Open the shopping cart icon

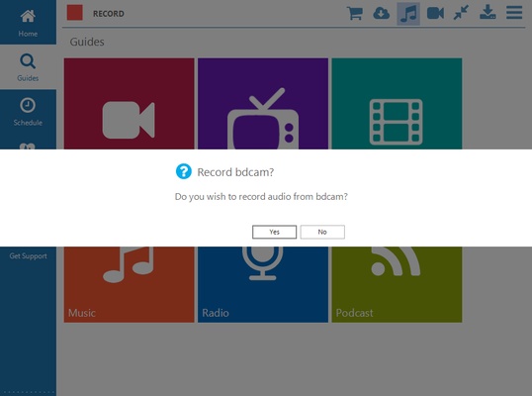tap(355, 14)
